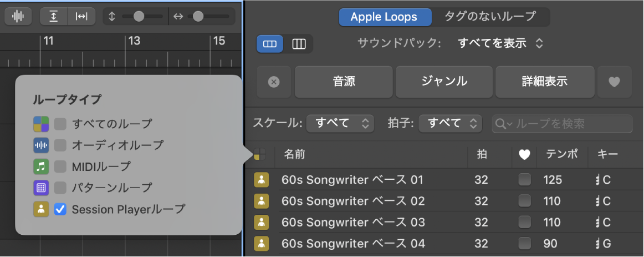
Task: Select 60s Songwriter ベース 03 loop
Action: point(353,223)
